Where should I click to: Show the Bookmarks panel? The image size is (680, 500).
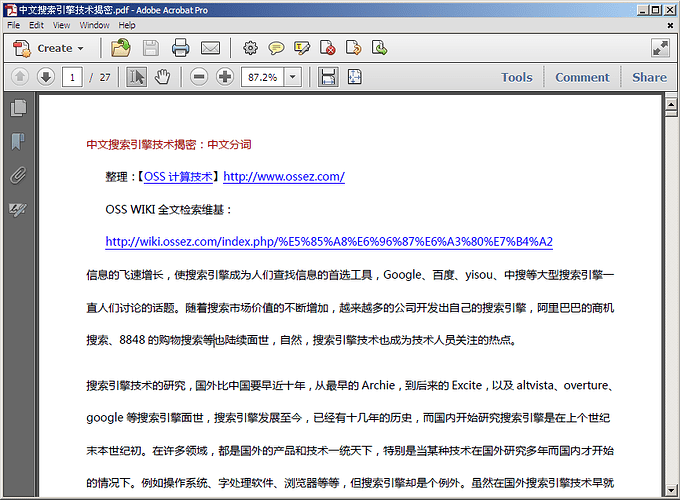pos(18,141)
